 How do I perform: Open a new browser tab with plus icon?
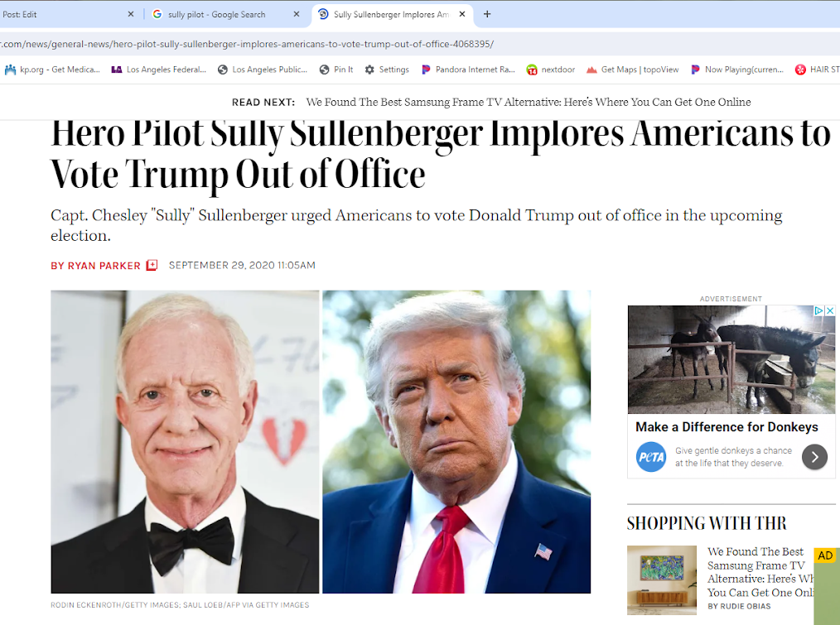coord(487,14)
